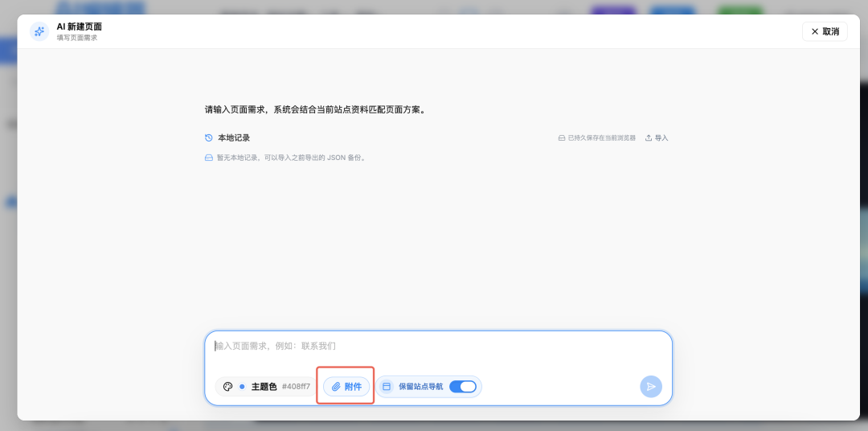868x431 pixels.
Task: Click the storage icon before 已持久保存在当前浏览器
Action: point(561,138)
